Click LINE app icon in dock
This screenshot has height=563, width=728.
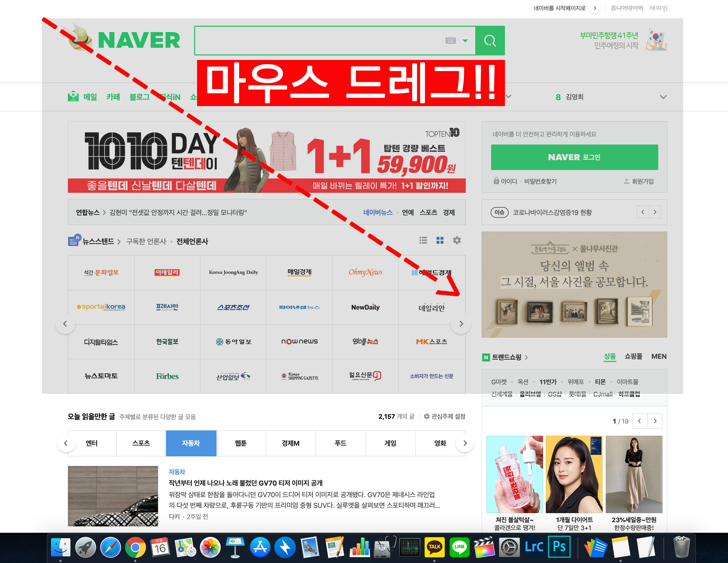[459, 547]
